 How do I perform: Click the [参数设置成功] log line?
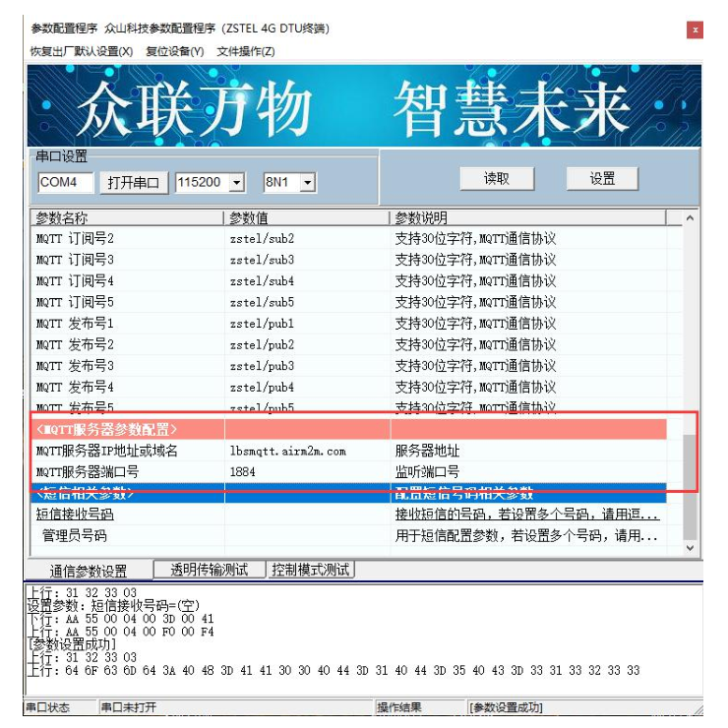pyautogui.click(x=72, y=644)
